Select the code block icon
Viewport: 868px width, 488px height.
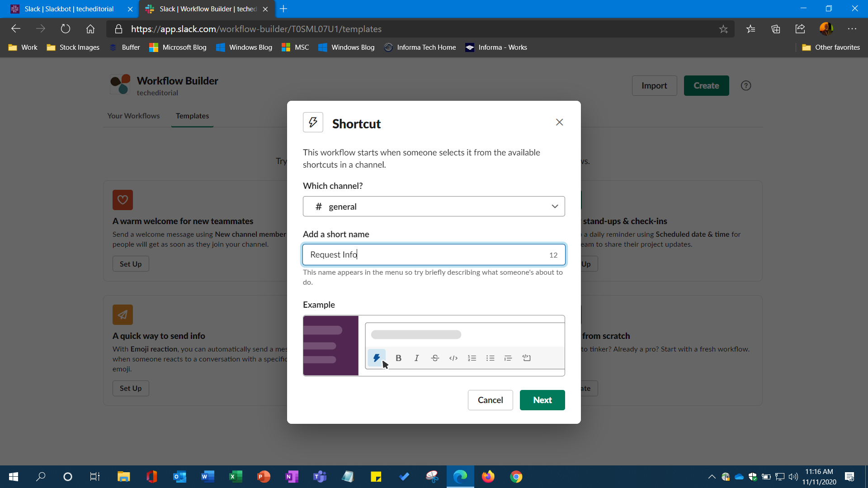pyautogui.click(x=527, y=358)
